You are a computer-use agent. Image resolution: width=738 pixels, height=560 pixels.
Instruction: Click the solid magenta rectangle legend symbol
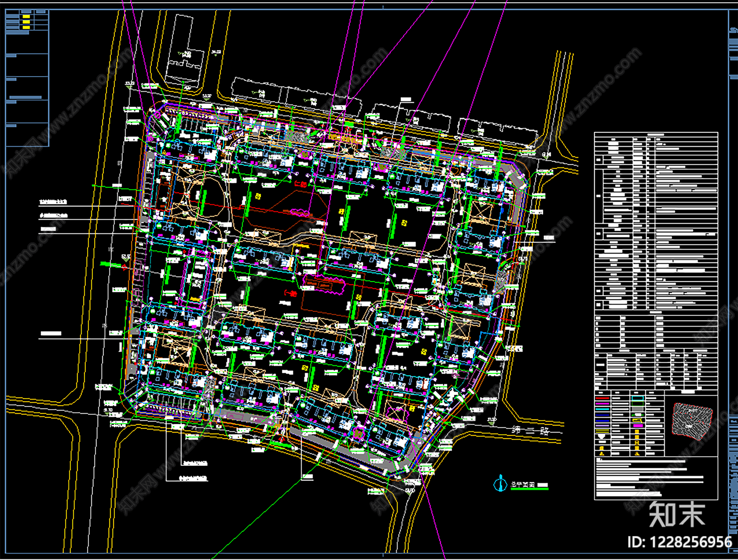click(638, 425)
